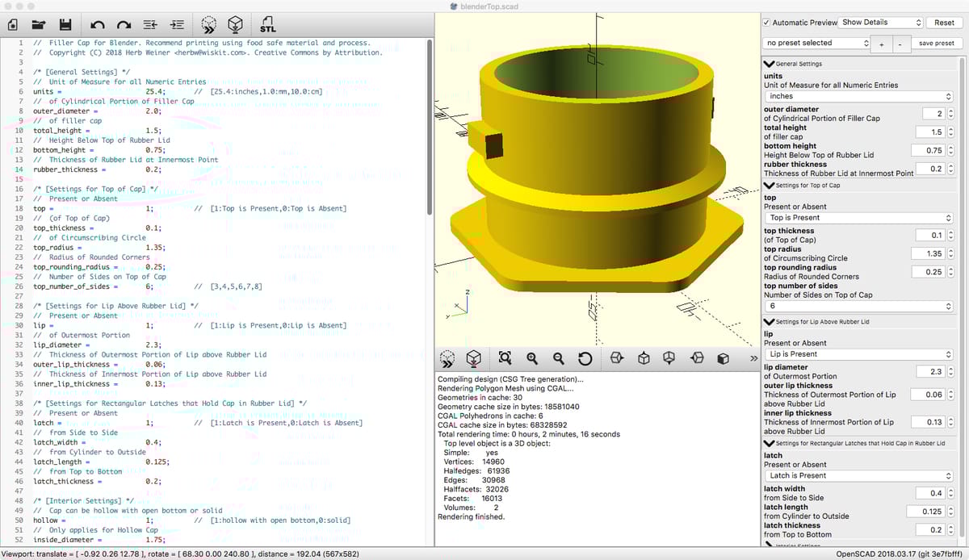
Task: Adjust the latch width stepper arrows
Action: click(950, 493)
